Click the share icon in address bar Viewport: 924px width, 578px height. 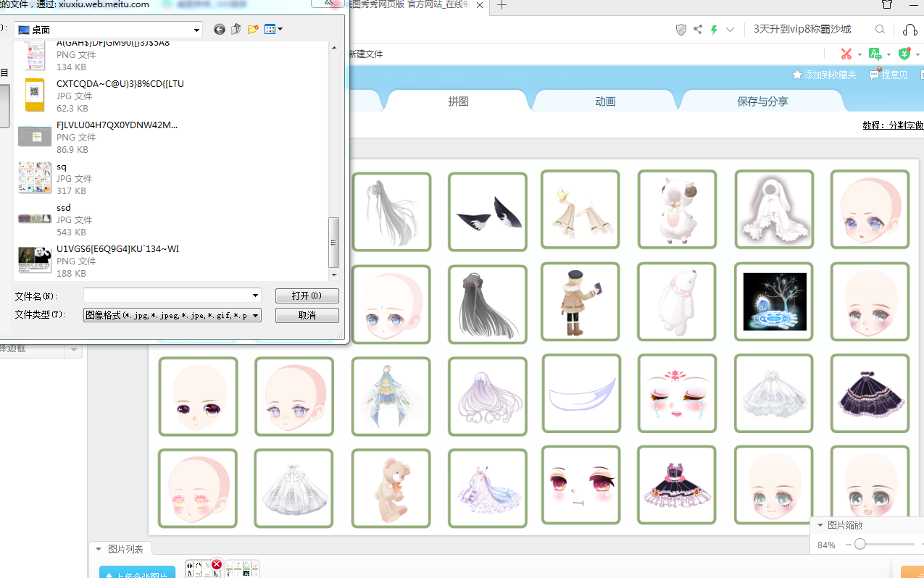pyautogui.click(x=697, y=30)
